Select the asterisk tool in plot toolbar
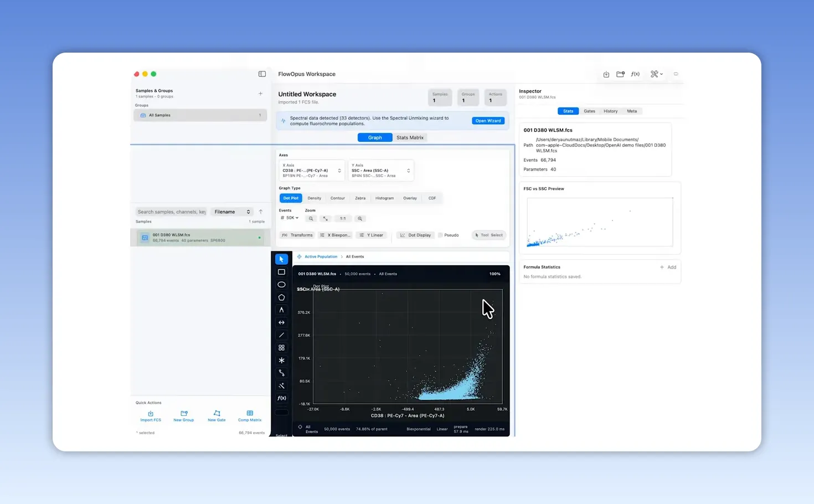Image resolution: width=814 pixels, height=504 pixels. (281, 361)
